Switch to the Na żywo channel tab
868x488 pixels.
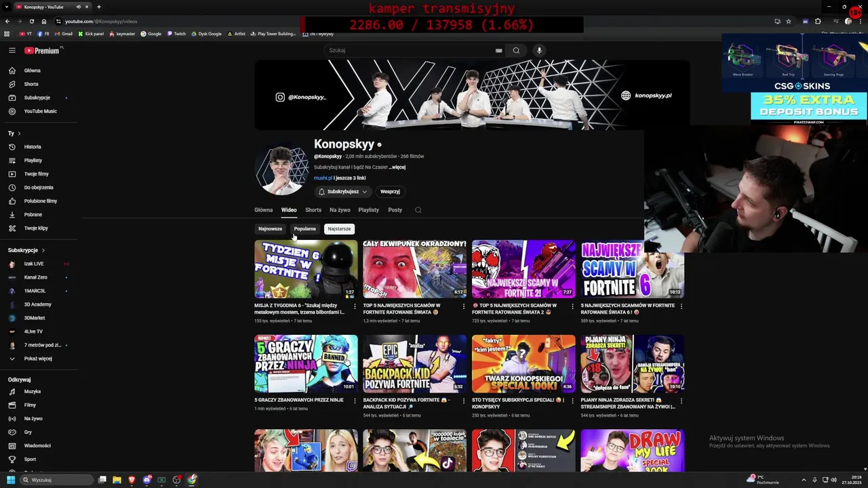[340, 210]
